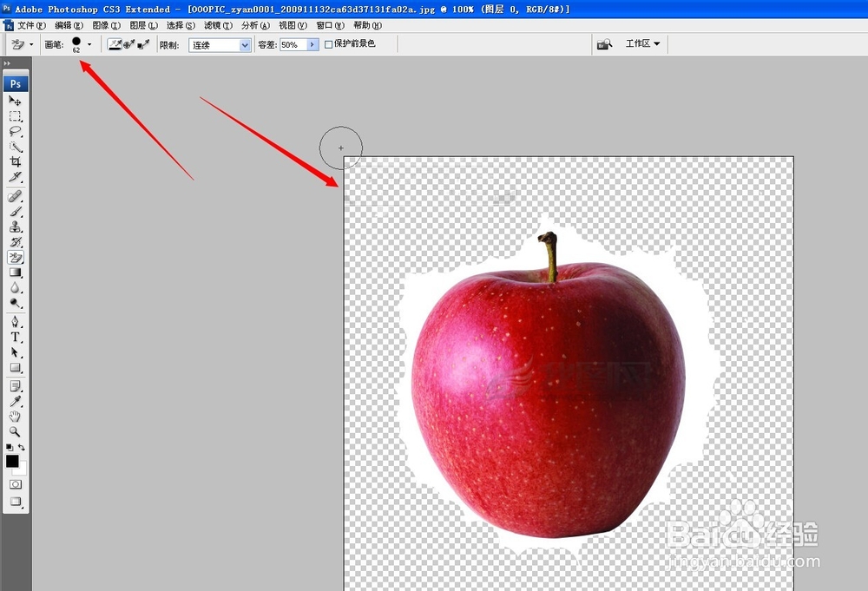Choose Sampling: Background Swatch option
The height and width of the screenshot is (591, 868).
143,45
